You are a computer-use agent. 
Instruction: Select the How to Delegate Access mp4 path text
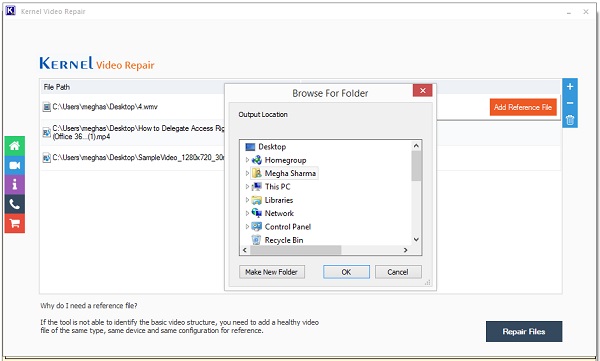139,132
